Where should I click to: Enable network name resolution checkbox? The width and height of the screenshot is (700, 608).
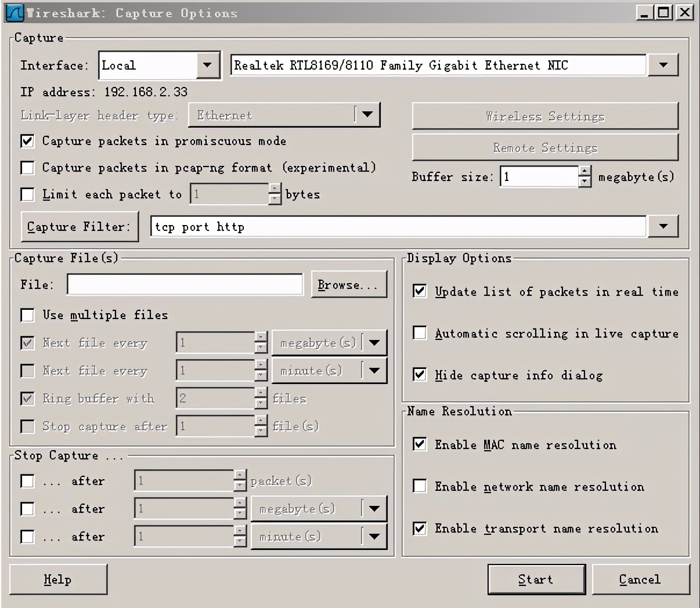click(x=420, y=486)
